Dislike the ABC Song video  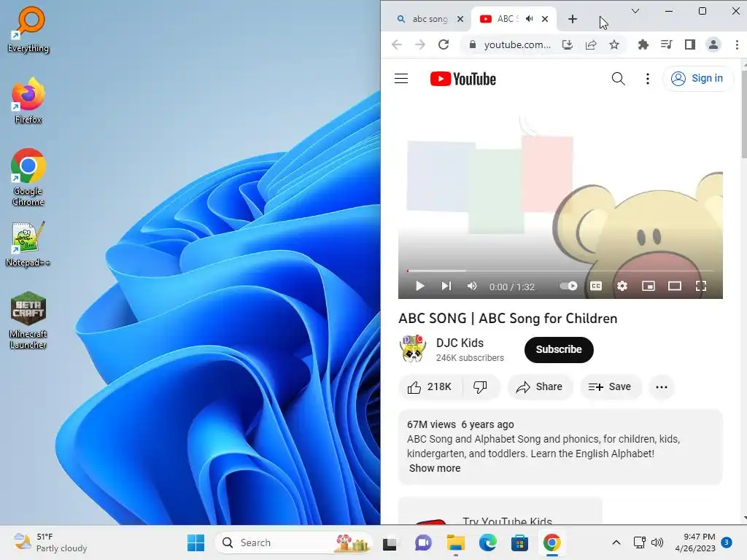pyautogui.click(x=480, y=387)
